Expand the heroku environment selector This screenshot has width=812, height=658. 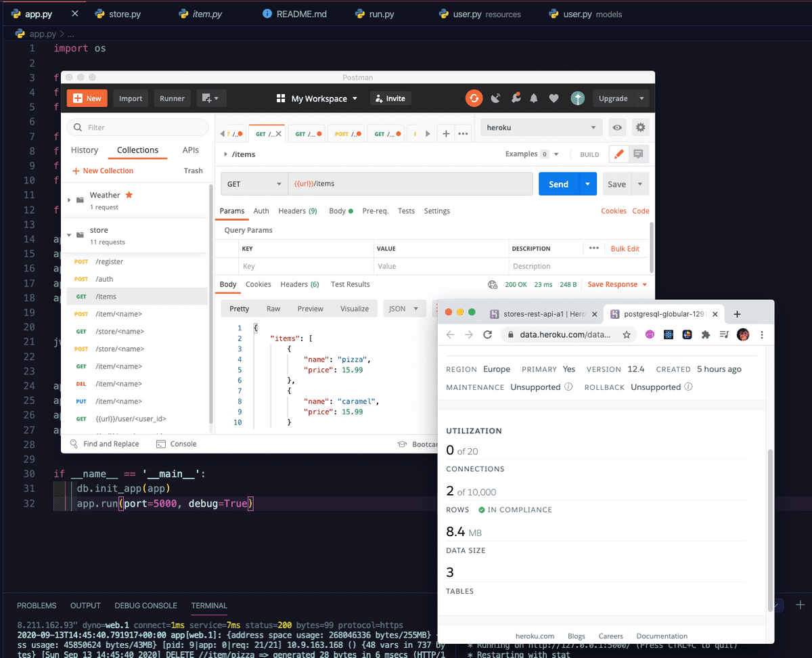pos(541,127)
